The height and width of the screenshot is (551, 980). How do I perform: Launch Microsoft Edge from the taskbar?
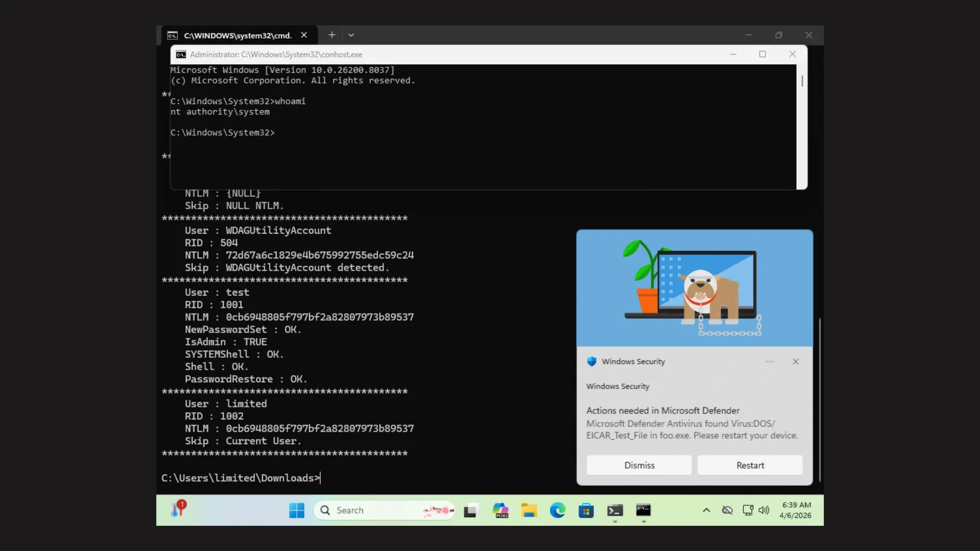point(558,510)
